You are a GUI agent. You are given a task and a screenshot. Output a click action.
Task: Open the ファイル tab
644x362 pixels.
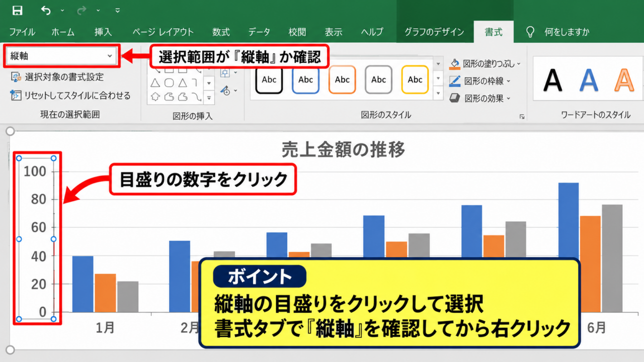click(x=22, y=32)
